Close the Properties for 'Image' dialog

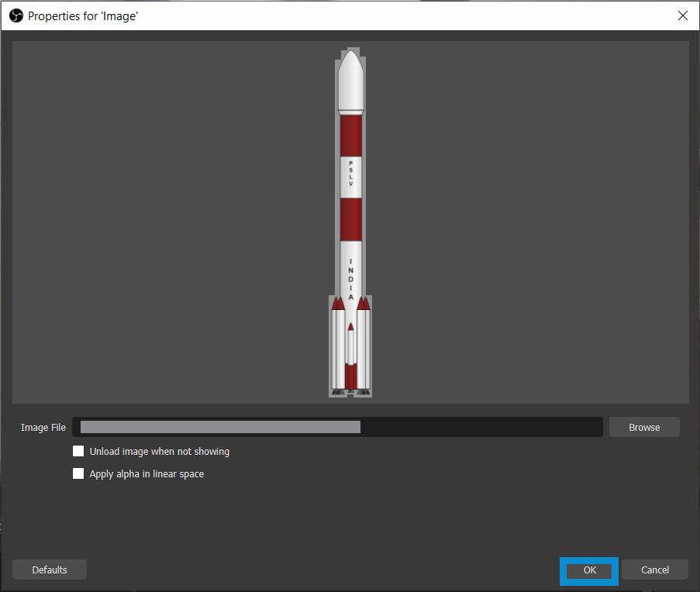pyautogui.click(x=683, y=15)
